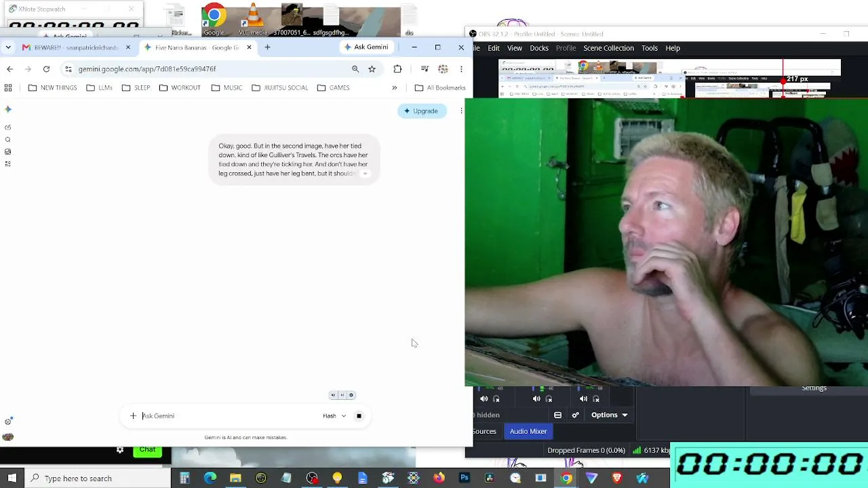The width and height of the screenshot is (868, 488).
Task: Open the OBS Tools menu
Action: coord(650,48)
